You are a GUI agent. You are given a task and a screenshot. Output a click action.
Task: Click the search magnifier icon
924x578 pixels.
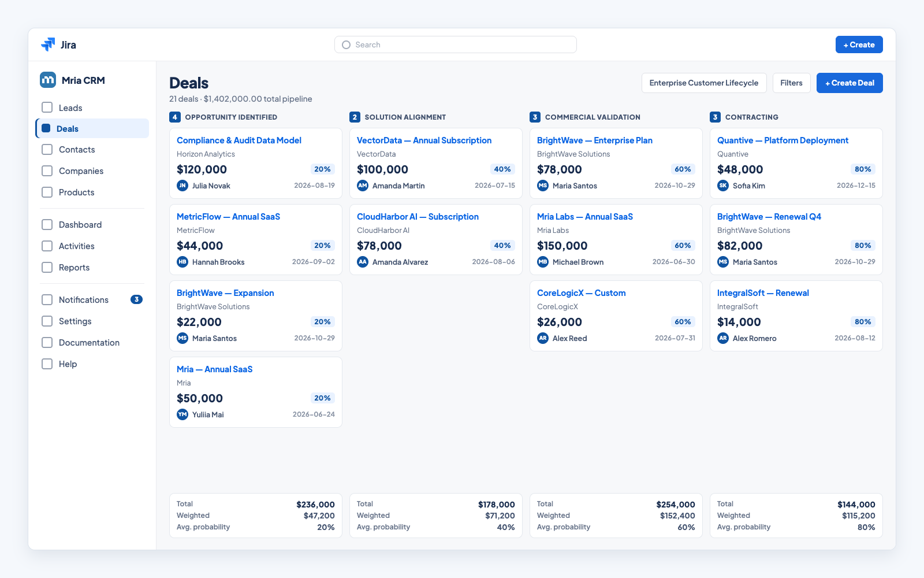pos(346,45)
